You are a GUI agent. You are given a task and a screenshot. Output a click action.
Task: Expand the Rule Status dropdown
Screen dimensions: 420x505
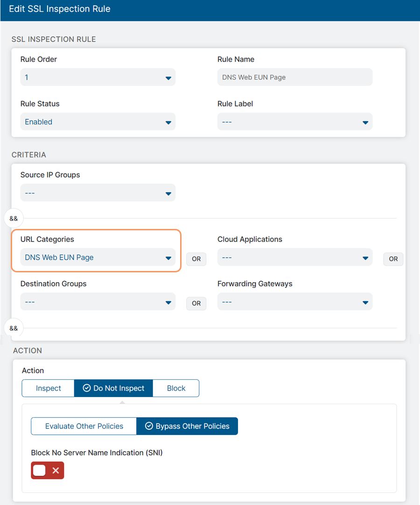pyautogui.click(x=98, y=122)
